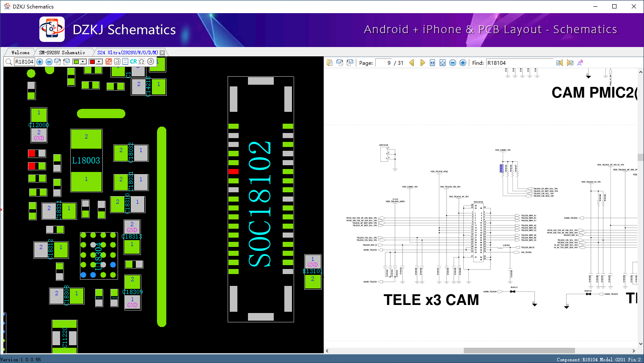Toggle the text label 'a' display option
The height and width of the screenshot is (363, 644).
[117, 62]
